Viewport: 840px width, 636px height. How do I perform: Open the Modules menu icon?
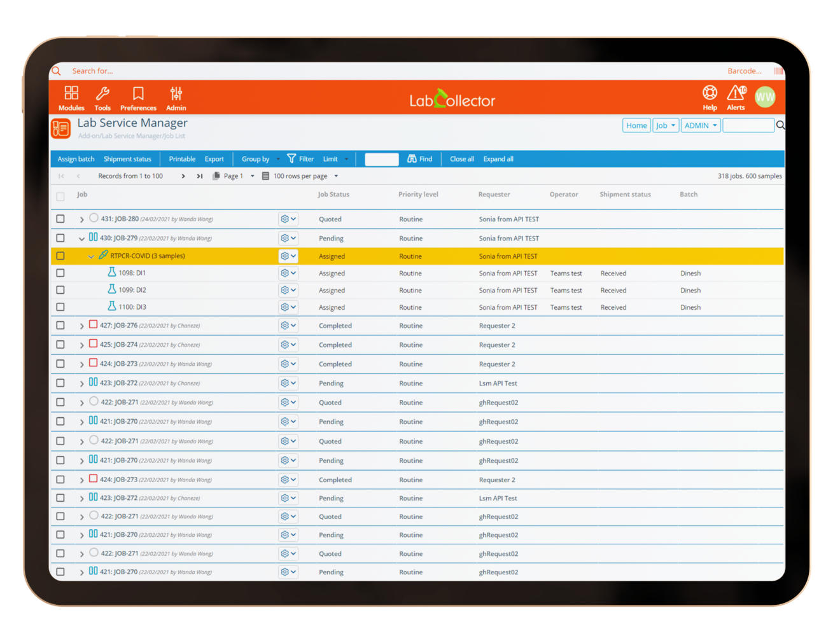point(71,93)
